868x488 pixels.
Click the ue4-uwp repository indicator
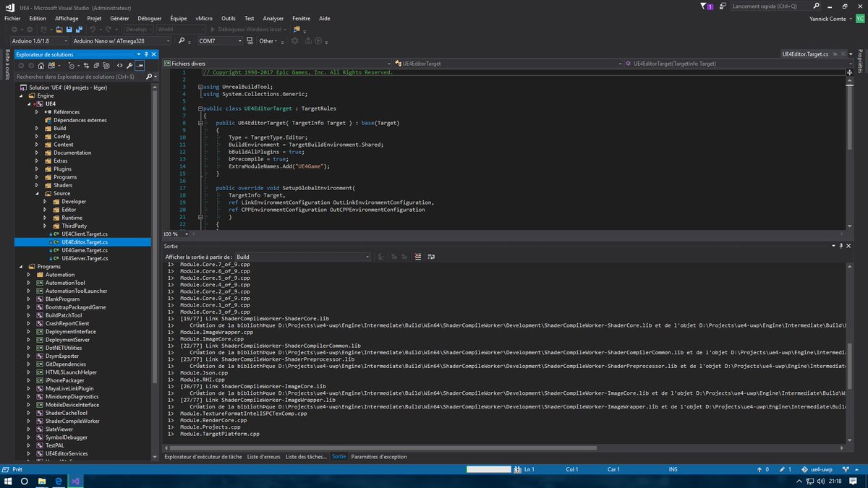[x=816, y=469]
